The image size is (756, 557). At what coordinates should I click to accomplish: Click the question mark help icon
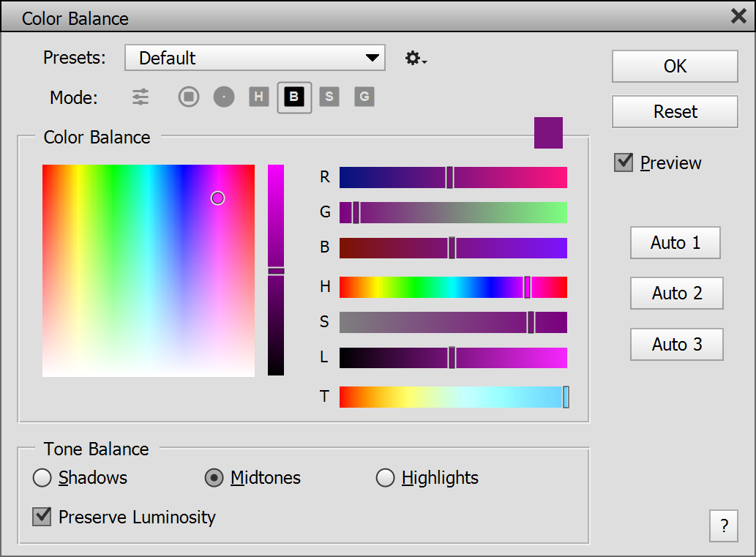724,526
